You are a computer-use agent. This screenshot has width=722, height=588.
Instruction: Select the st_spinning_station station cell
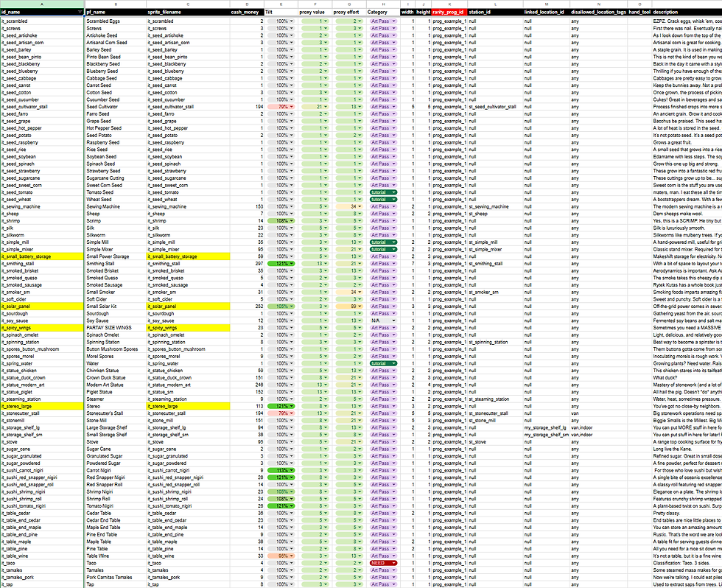pyautogui.click(x=495, y=342)
